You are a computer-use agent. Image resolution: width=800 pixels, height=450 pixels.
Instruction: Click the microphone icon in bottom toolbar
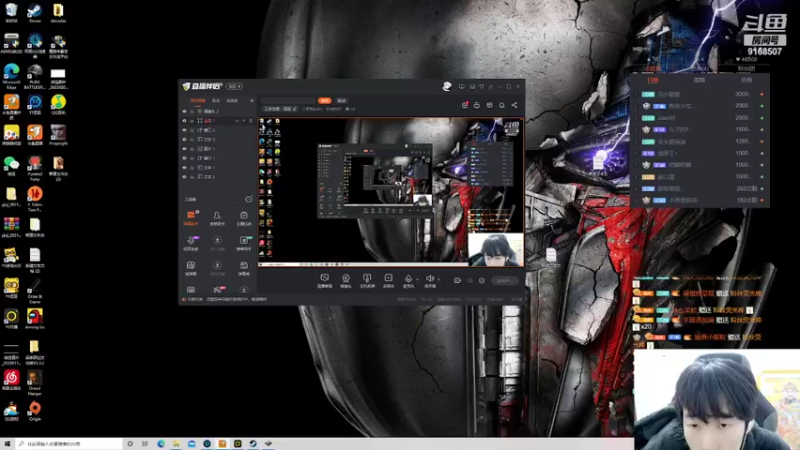[408, 280]
